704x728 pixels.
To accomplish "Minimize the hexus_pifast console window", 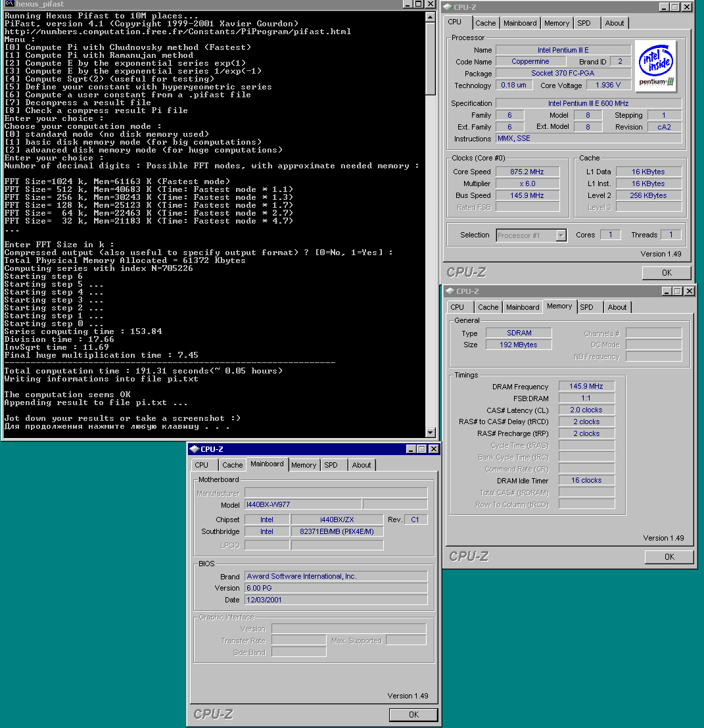I will pyautogui.click(x=408, y=4).
